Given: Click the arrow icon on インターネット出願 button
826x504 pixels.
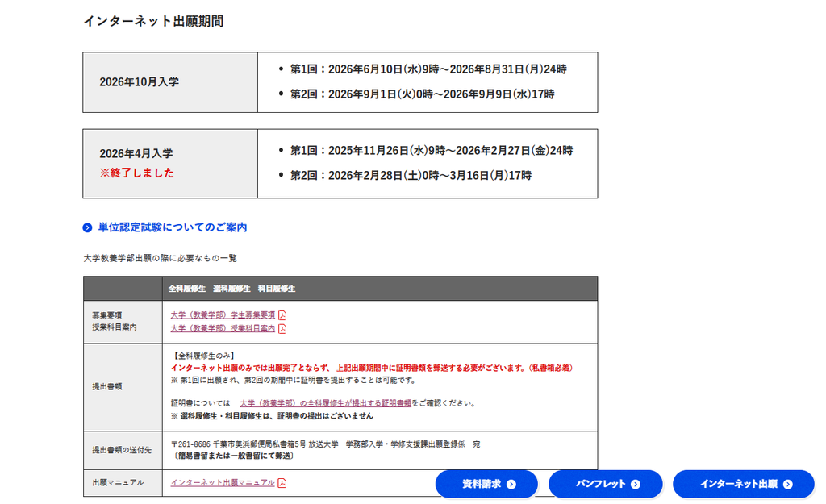Looking at the screenshot, I should pyautogui.click(x=787, y=485).
